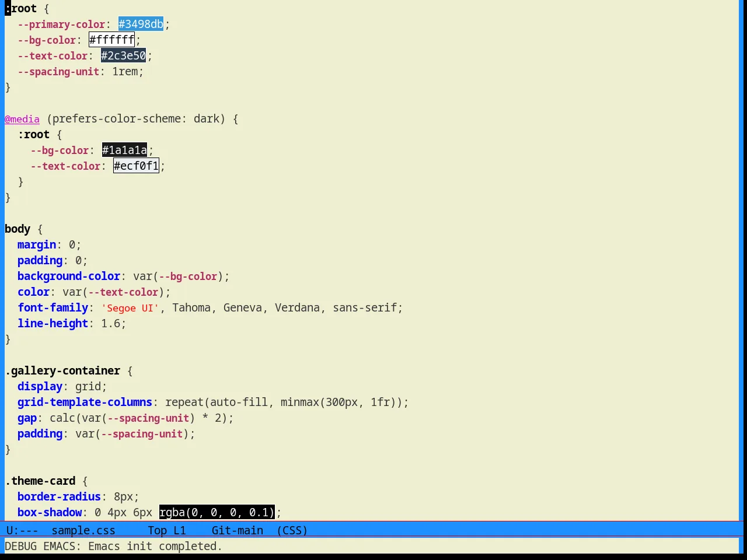Click sample.css buffer name in mode line
747x560 pixels.
83,530
